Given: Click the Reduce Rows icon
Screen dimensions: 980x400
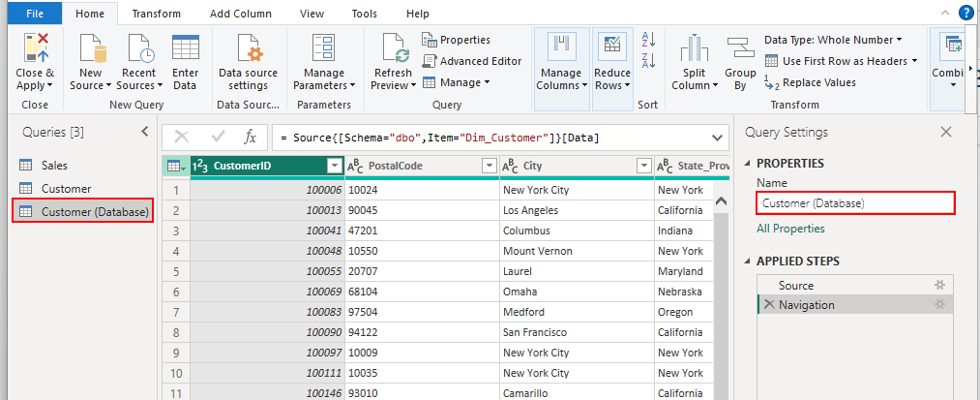Looking at the screenshot, I should tap(611, 48).
